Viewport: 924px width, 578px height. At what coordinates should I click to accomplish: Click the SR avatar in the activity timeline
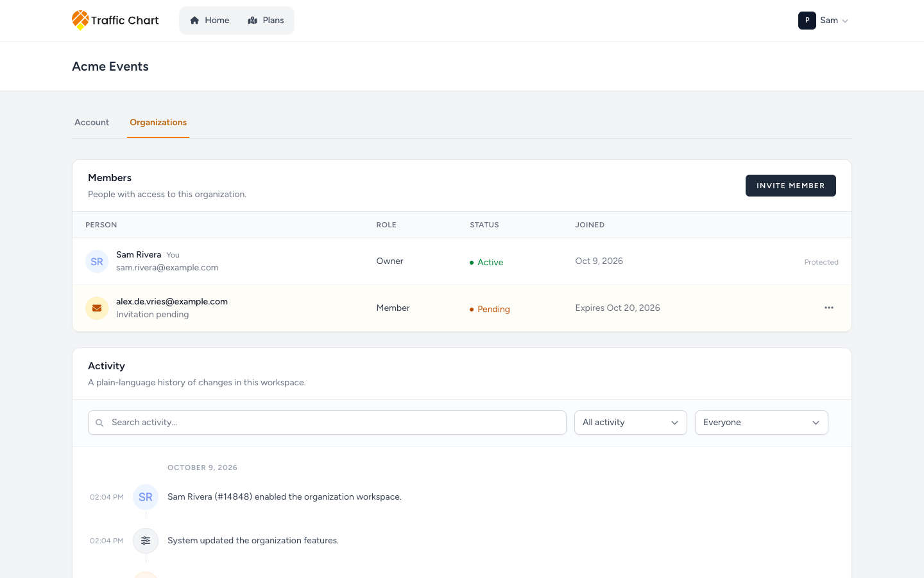click(146, 497)
